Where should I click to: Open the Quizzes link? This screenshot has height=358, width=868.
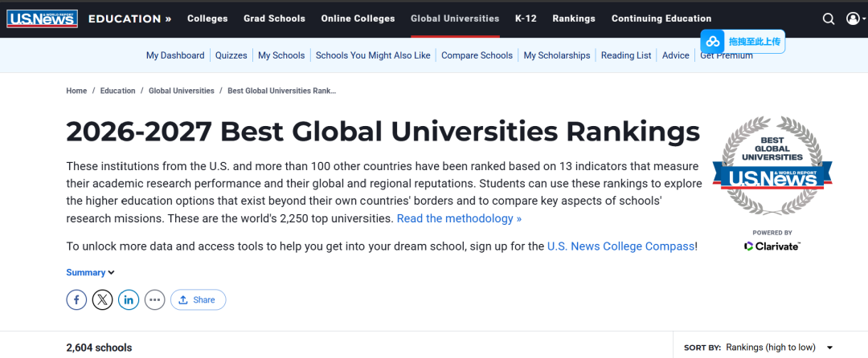[x=231, y=55]
